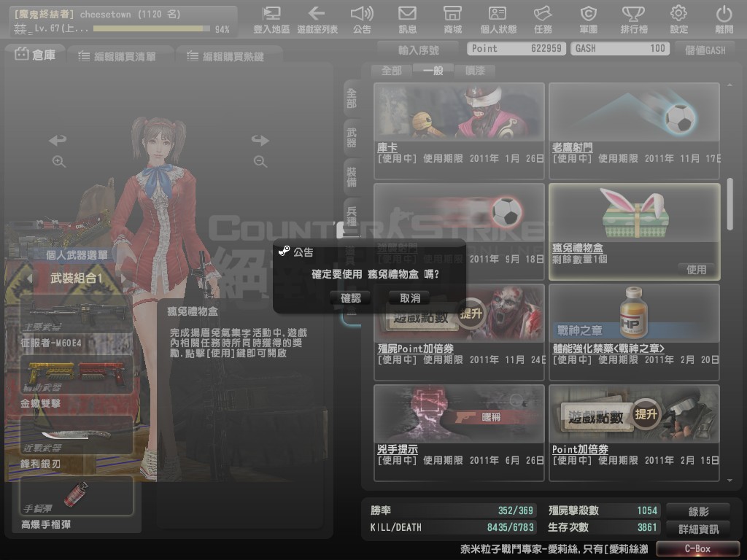Zoom in on the character model
The height and width of the screenshot is (560, 747).
click(x=59, y=162)
